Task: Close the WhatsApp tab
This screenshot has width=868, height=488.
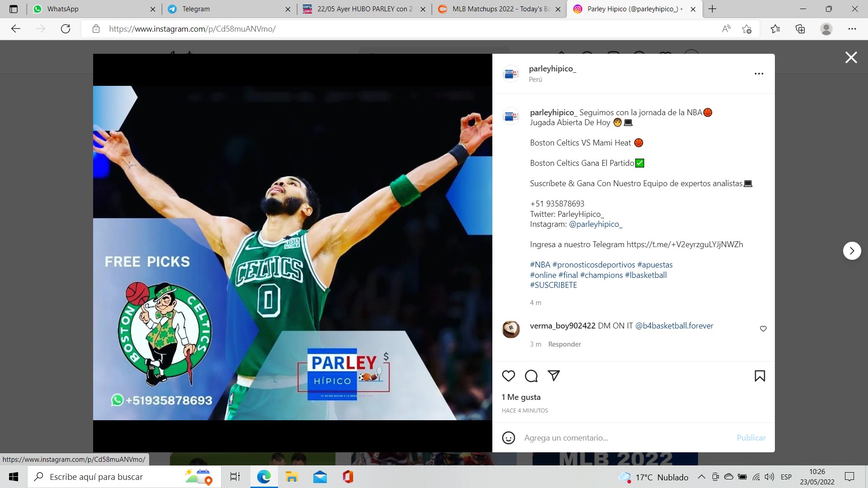Action: 153,9
